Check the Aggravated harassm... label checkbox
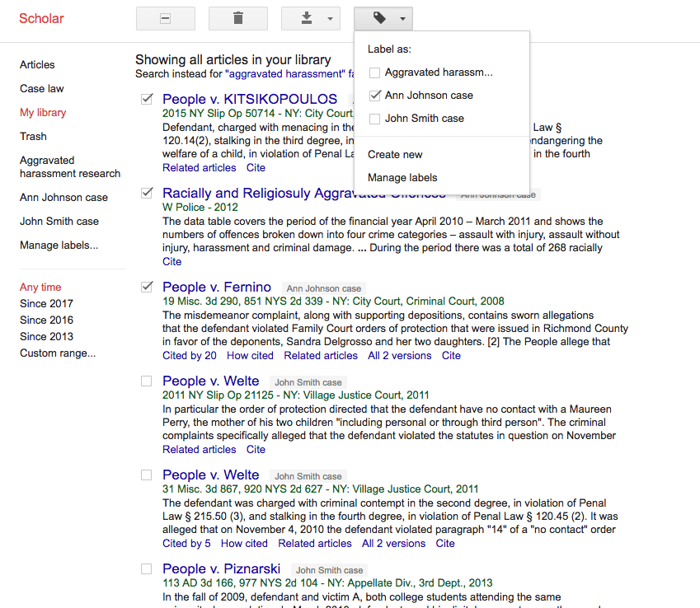The height and width of the screenshot is (608, 700). tap(375, 72)
